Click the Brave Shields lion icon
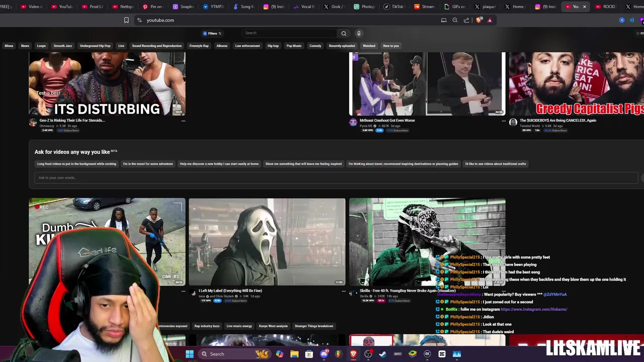The image size is (644, 362). tap(478, 20)
